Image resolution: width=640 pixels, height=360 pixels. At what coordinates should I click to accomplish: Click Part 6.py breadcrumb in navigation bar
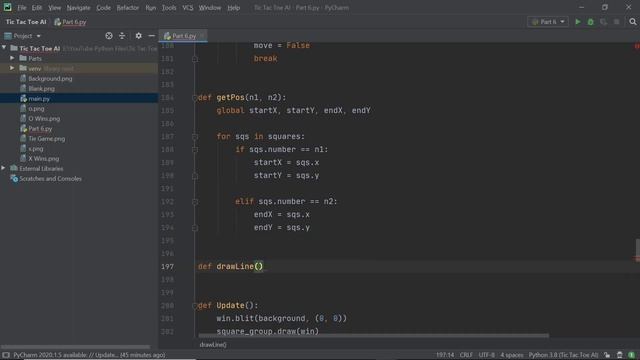point(70,22)
